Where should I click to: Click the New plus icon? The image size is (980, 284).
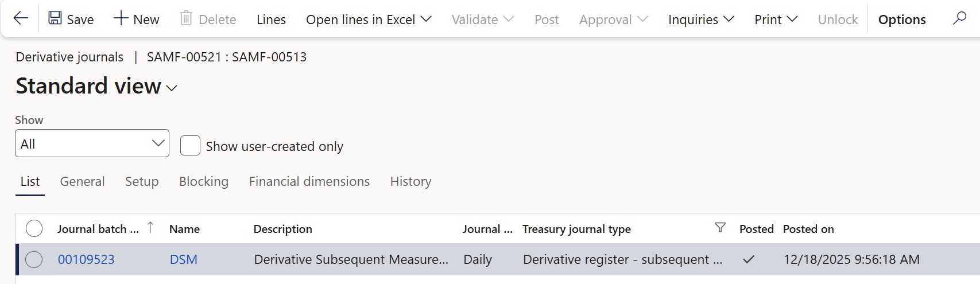[121, 19]
